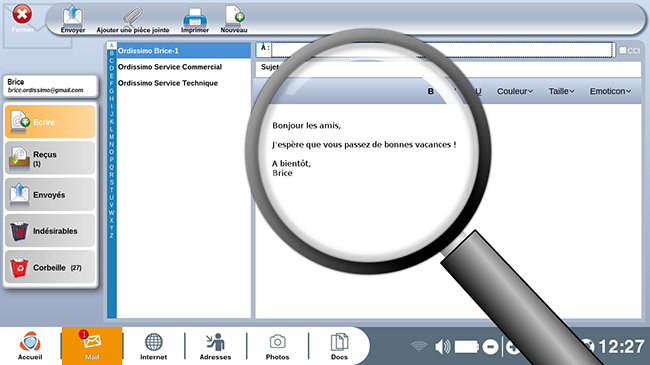Print the message with Imprimer
Screen dimensions: 650x365
click(195, 20)
